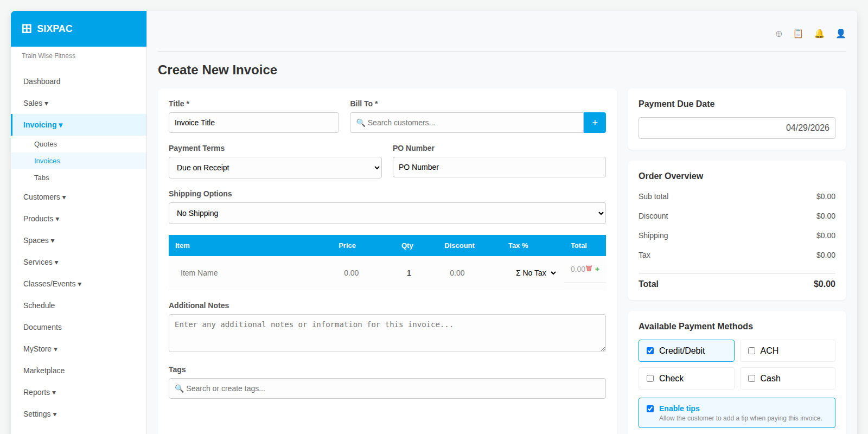The width and height of the screenshot is (868, 434).
Task: Open the Shipping Options dropdown
Action: point(387,213)
